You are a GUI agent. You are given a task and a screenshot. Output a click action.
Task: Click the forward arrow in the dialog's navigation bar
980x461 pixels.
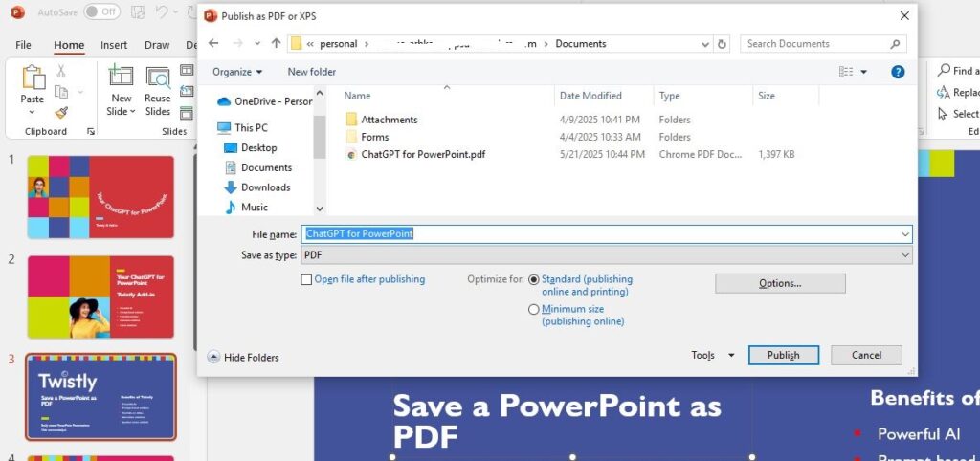click(237, 44)
